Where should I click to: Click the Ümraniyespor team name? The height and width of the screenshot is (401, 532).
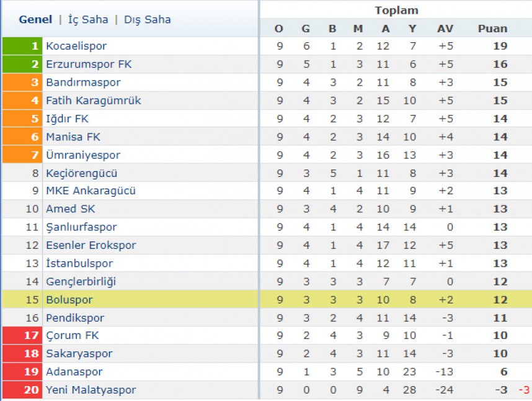coord(83,155)
